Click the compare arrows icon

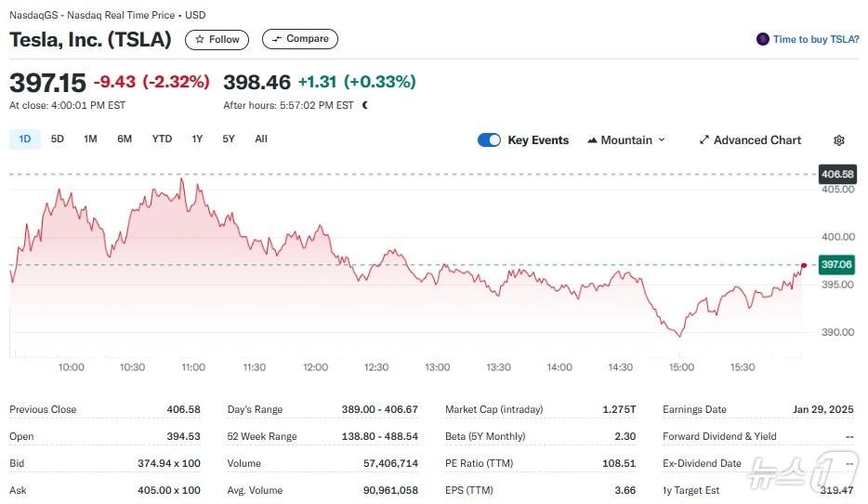point(276,39)
